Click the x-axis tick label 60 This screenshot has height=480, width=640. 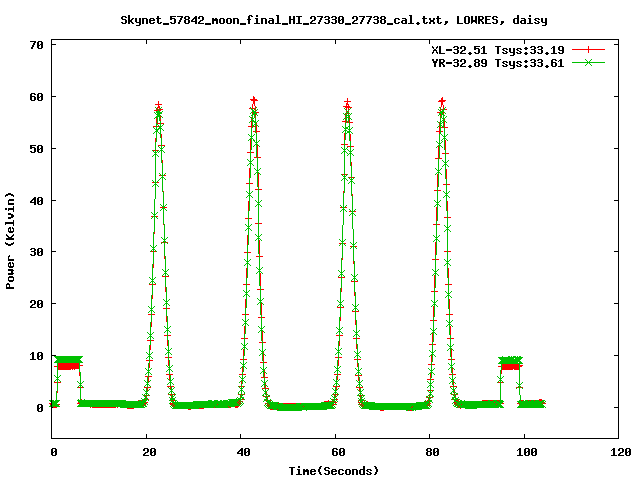338,452
